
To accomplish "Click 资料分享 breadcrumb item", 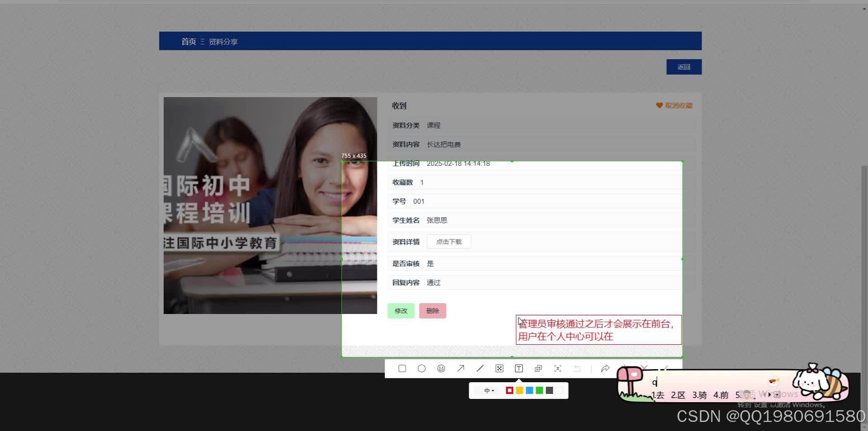I will 223,42.
